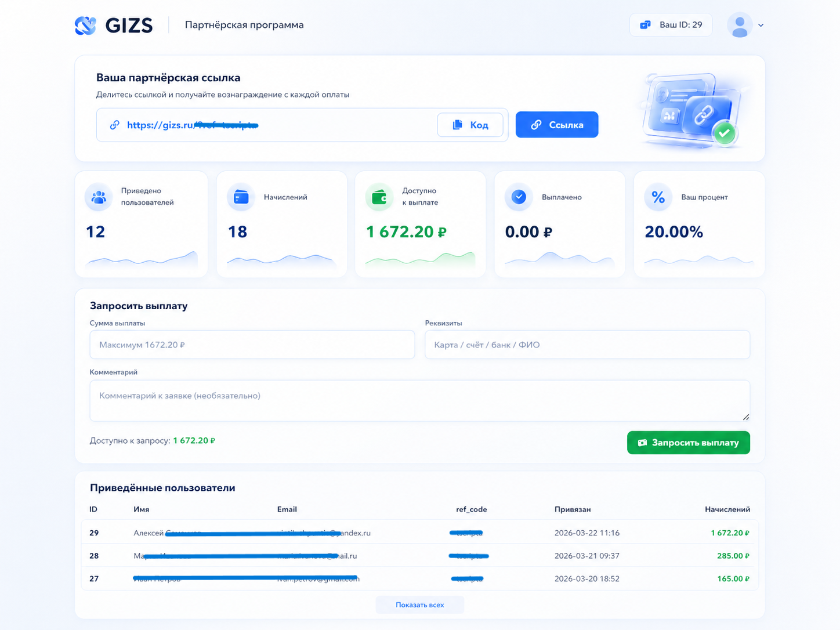Click the 'ref_code' column header
The width and height of the screenshot is (840, 630).
472,509
